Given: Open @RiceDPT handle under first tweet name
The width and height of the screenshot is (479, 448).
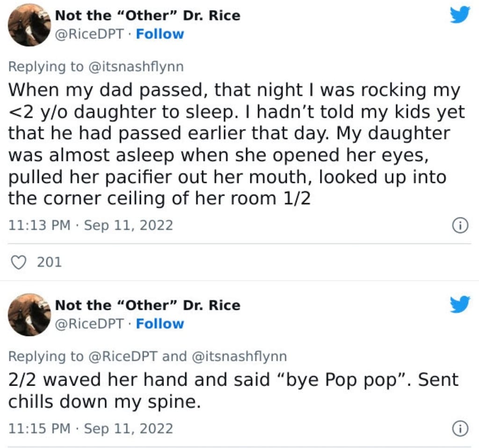Looking at the screenshot, I should [x=89, y=34].
